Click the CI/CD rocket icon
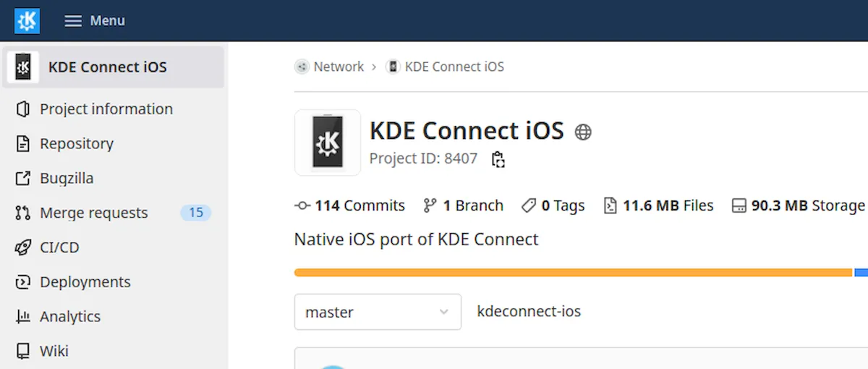868x369 pixels. coord(23,247)
